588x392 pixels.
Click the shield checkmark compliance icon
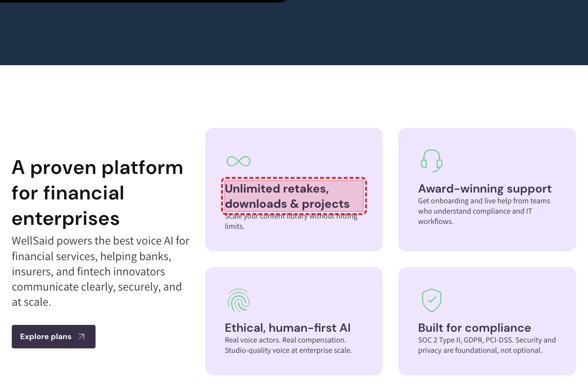(432, 300)
